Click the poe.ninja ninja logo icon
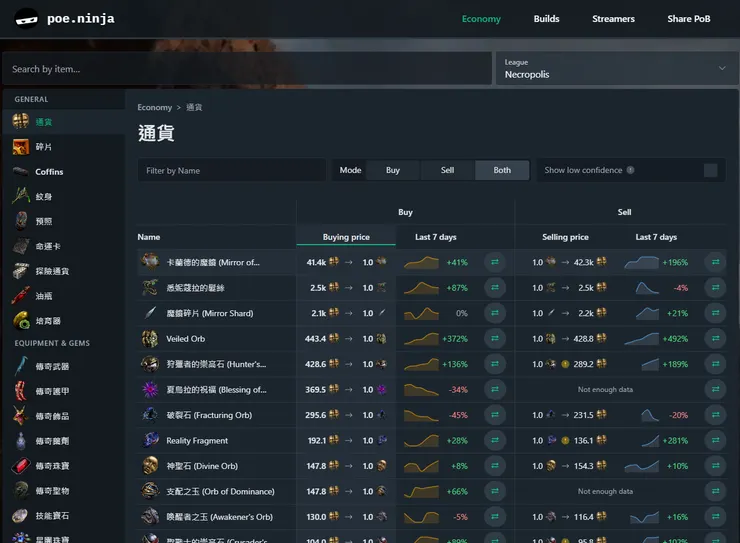The width and height of the screenshot is (740, 543). (x=26, y=19)
